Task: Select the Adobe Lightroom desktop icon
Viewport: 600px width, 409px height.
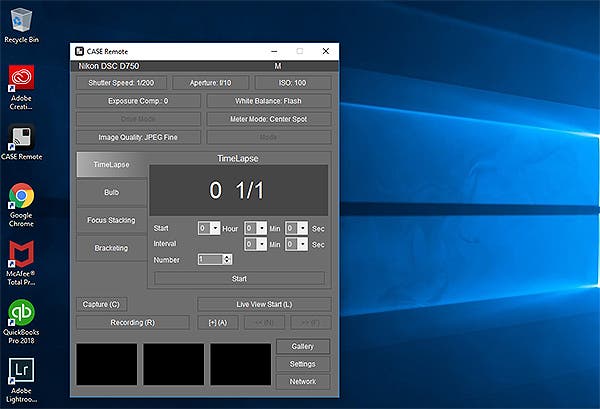Action: (x=21, y=380)
